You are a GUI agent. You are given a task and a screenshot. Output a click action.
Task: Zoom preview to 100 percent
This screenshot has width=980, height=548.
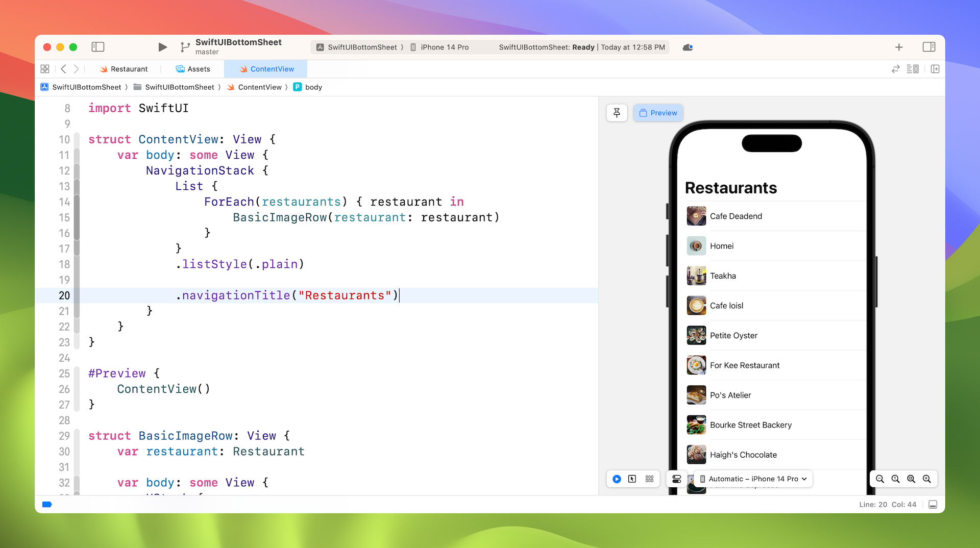(895, 479)
